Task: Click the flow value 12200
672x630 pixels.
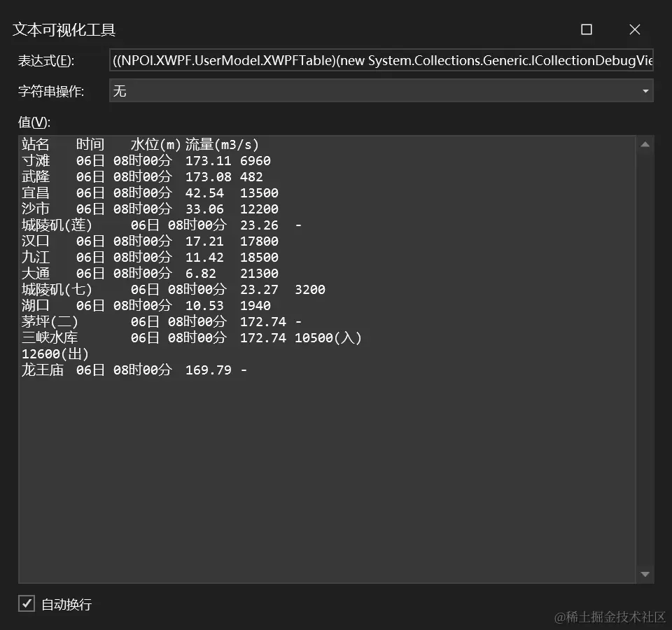Action: [x=259, y=209]
